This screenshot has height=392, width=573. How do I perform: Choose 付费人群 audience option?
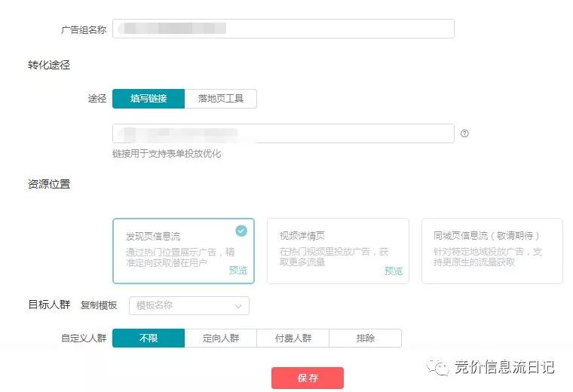(293, 338)
